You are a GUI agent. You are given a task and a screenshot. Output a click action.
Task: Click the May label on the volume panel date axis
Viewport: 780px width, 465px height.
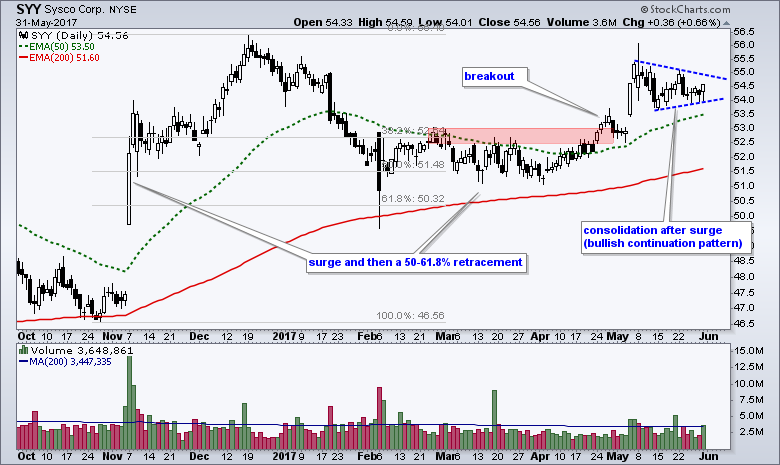[617, 456]
